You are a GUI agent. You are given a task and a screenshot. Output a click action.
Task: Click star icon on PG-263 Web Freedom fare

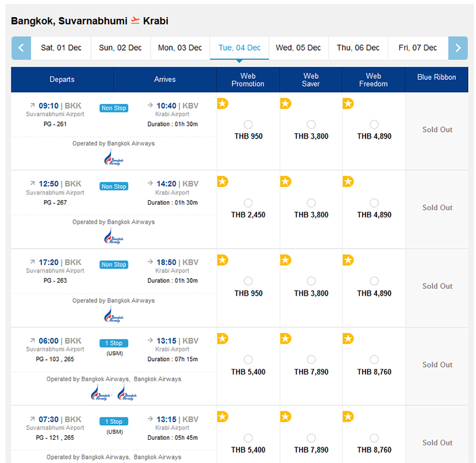click(348, 260)
